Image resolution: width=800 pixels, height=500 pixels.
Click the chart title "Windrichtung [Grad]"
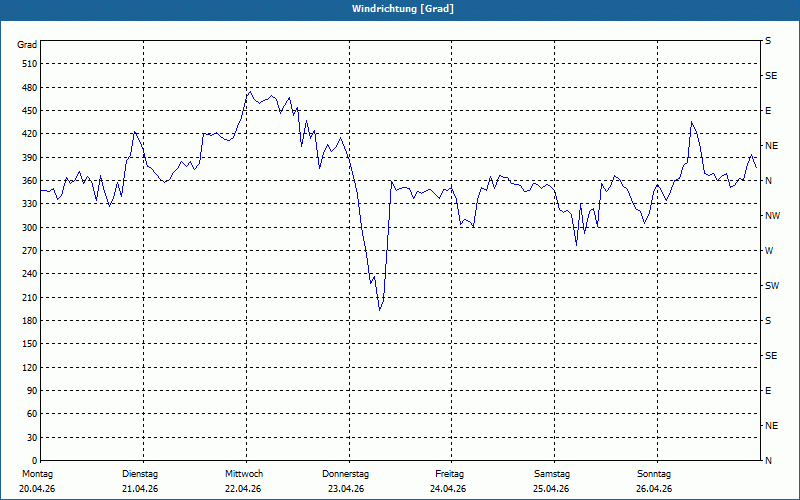click(403, 9)
